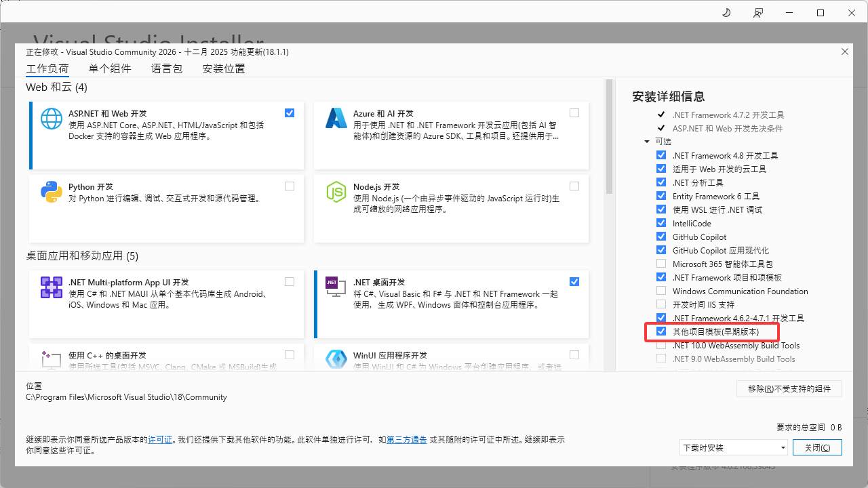Viewport: 868px width, 488px height.
Task: Click the .NET 桌面开发 icon
Action: (x=332, y=284)
